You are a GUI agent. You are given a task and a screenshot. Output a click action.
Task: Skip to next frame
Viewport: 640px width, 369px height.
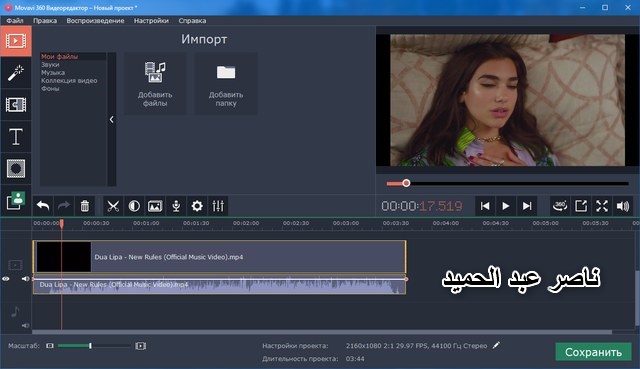[527, 206]
